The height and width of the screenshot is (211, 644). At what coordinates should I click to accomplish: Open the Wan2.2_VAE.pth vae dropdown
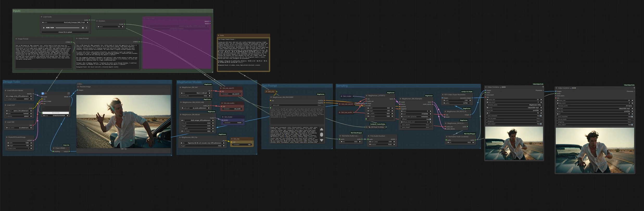[196, 93]
